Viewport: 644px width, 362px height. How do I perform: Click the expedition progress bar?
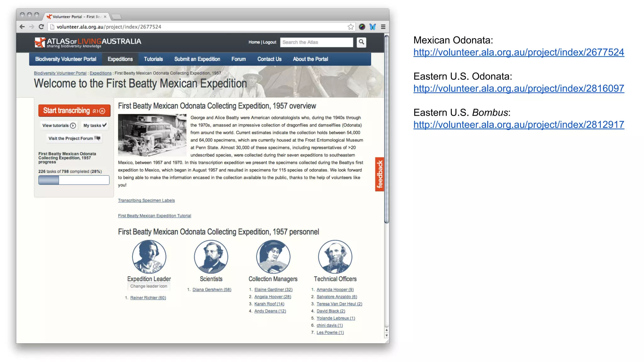74,180
